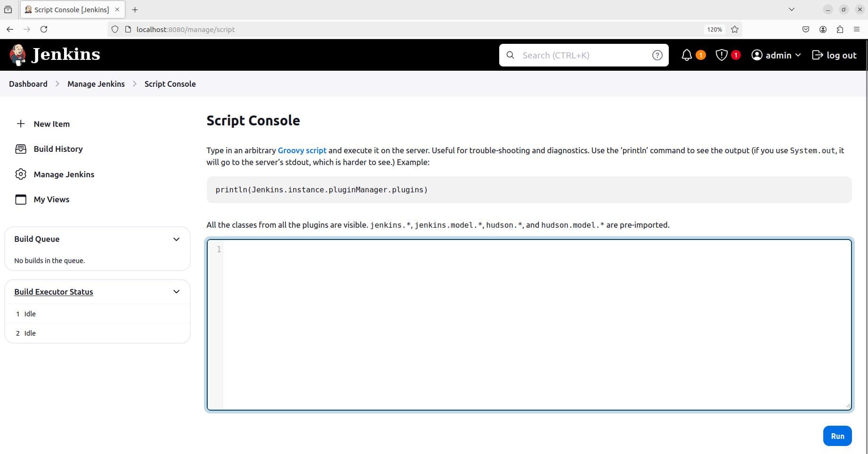Run the script with the Run button
The height and width of the screenshot is (454, 868).
coord(837,436)
